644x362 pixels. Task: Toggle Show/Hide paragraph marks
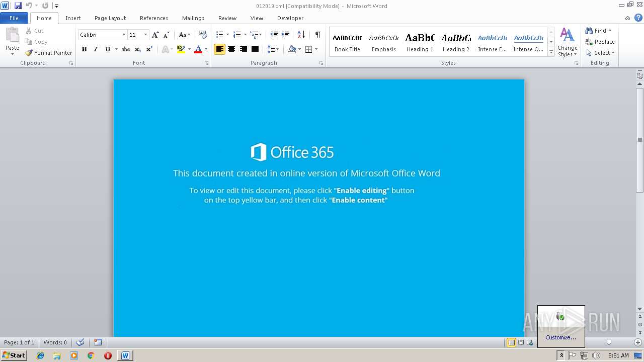pos(318,35)
